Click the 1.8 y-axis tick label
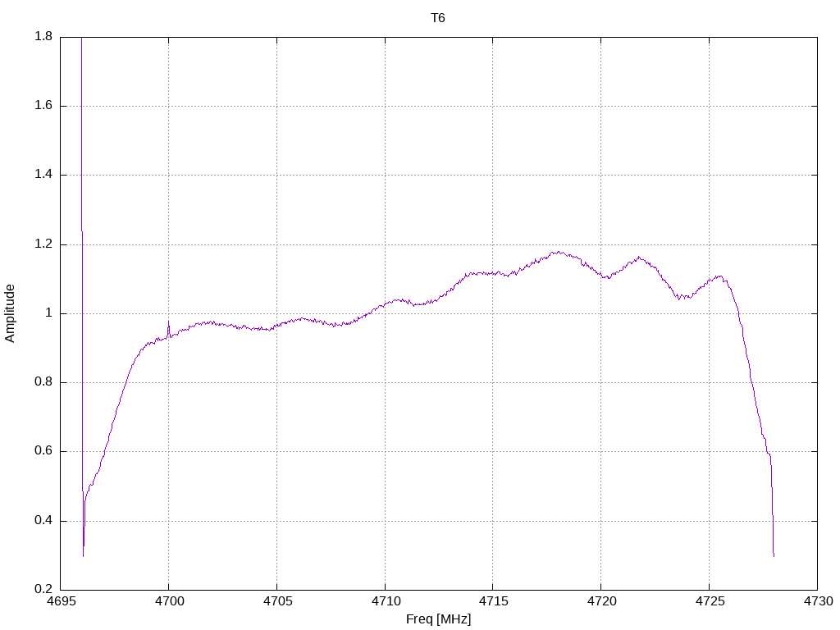840x630 pixels. pos(43,36)
